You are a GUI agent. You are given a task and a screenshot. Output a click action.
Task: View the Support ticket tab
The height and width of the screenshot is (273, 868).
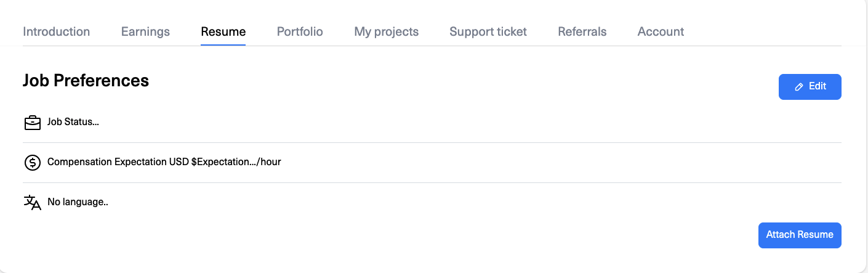488,31
